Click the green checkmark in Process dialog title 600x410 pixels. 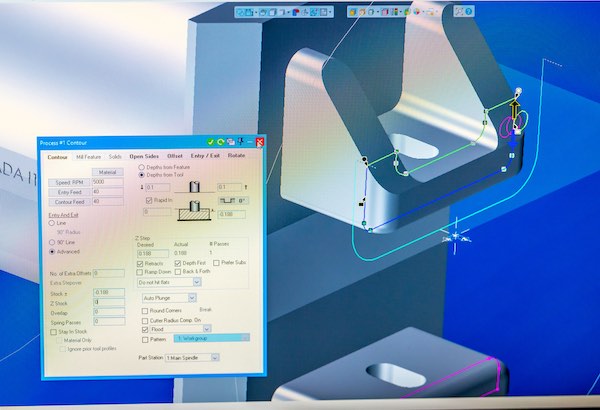coord(211,143)
